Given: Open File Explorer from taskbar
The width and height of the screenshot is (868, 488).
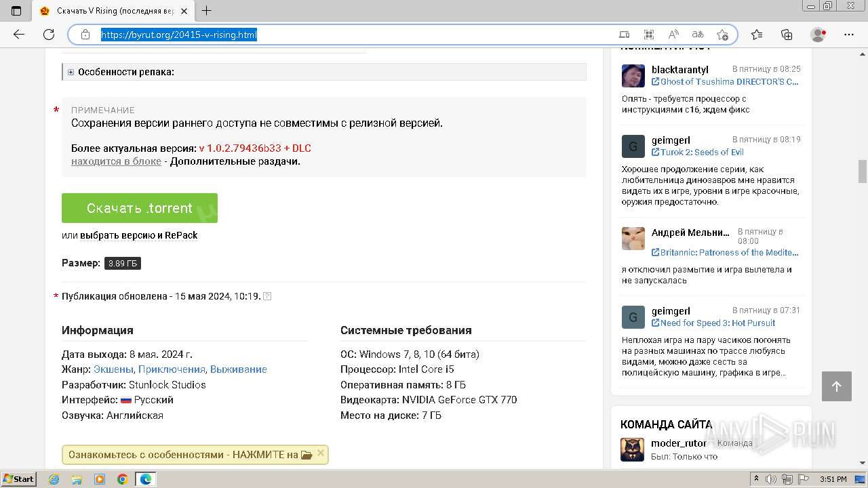Looking at the screenshot, I should click(x=77, y=479).
